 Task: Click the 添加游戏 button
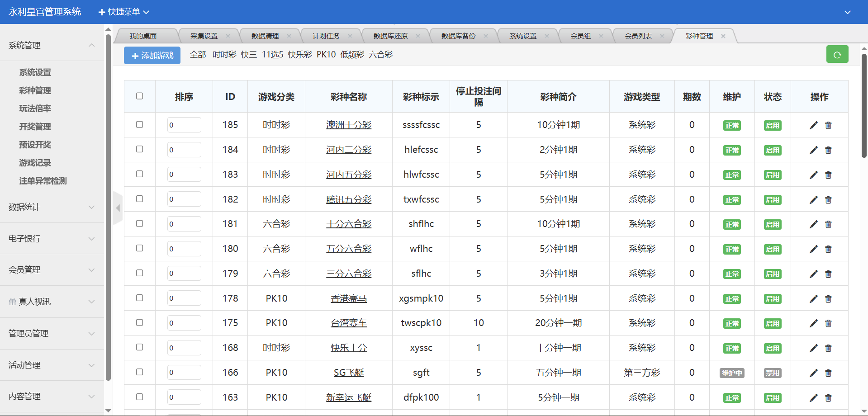152,56
